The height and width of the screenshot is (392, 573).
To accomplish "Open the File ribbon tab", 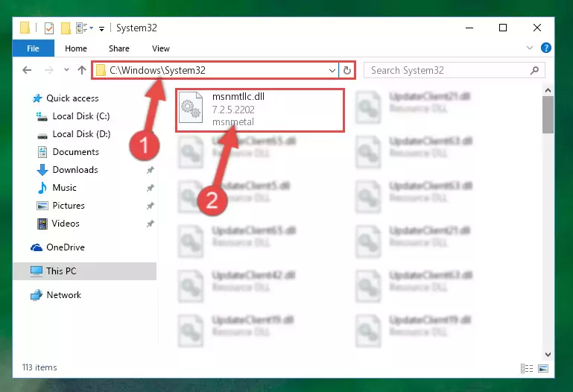I will click(33, 48).
